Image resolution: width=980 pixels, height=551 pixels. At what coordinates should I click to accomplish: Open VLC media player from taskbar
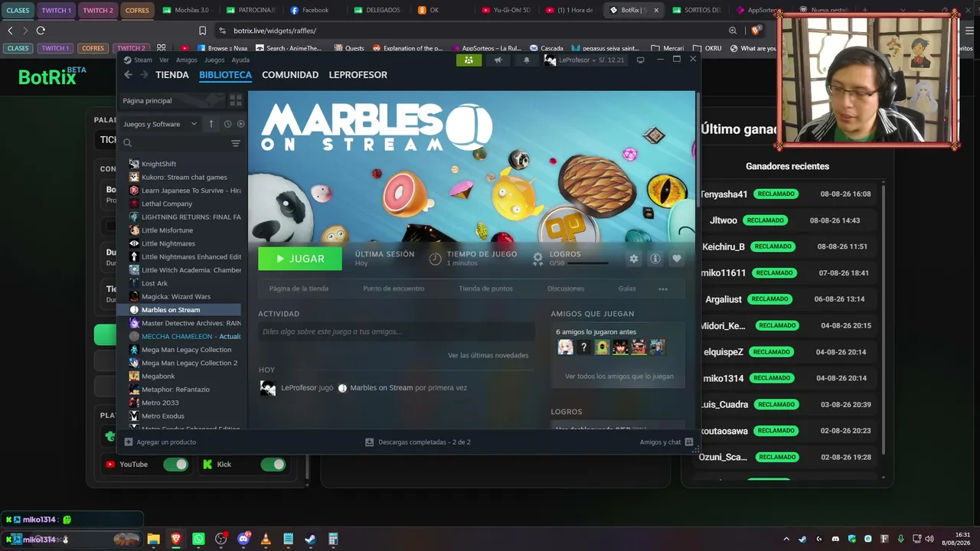click(x=266, y=540)
